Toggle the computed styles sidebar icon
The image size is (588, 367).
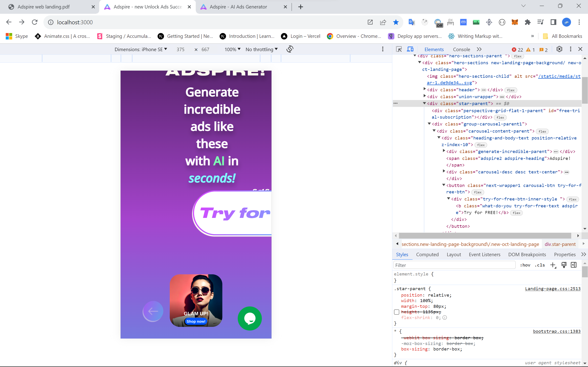coord(574,265)
